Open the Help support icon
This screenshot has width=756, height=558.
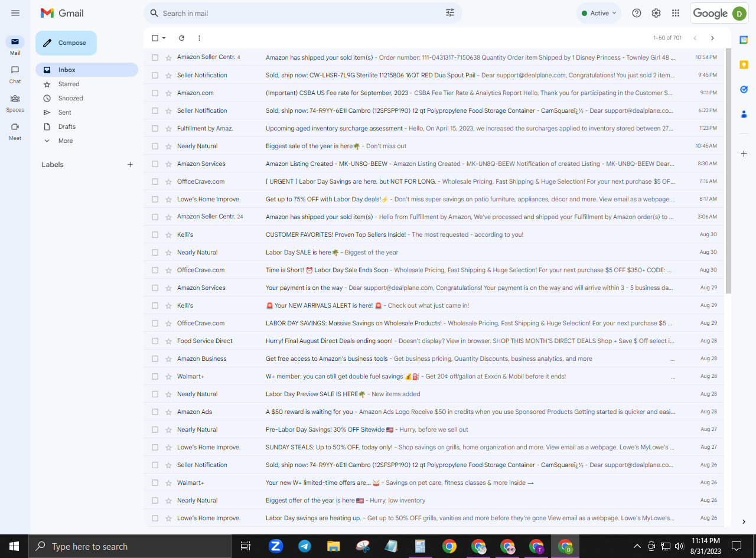pos(637,13)
